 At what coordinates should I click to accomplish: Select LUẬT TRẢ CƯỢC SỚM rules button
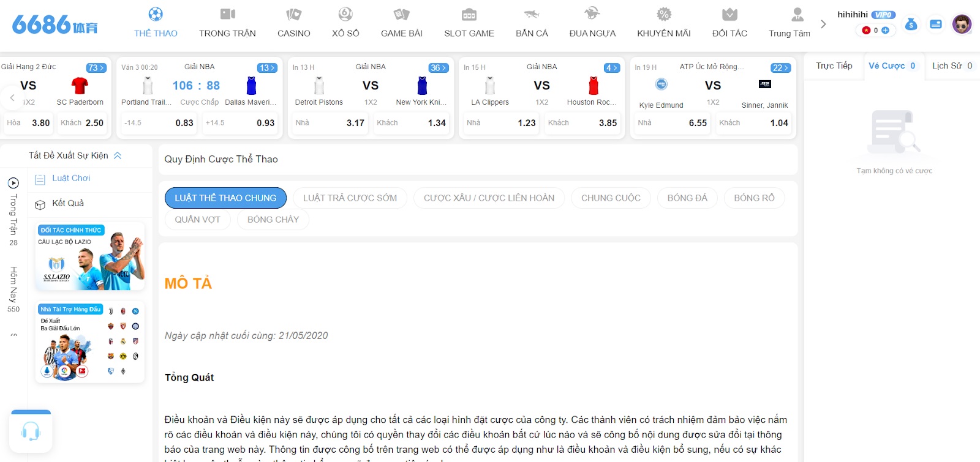tap(350, 198)
